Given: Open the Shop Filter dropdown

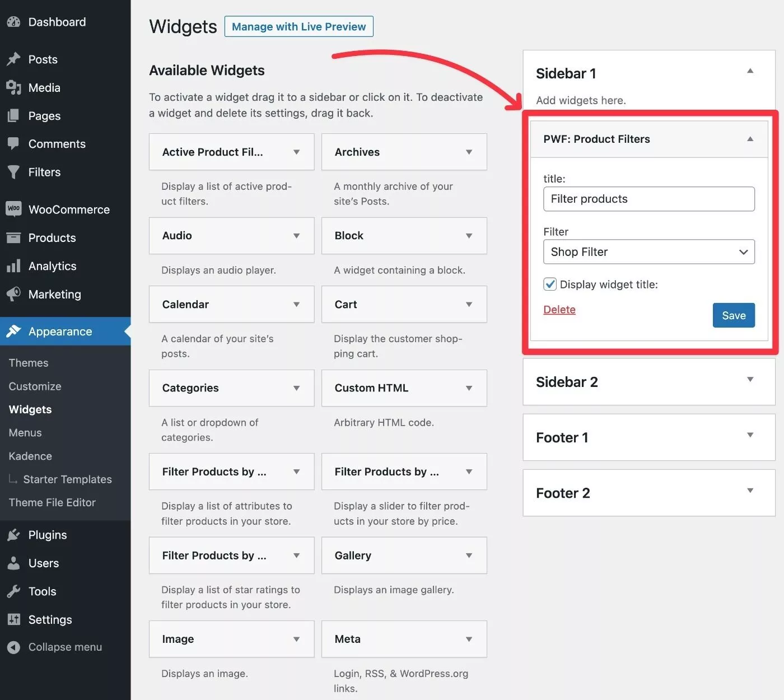Looking at the screenshot, I should click(x=649, y=252).
